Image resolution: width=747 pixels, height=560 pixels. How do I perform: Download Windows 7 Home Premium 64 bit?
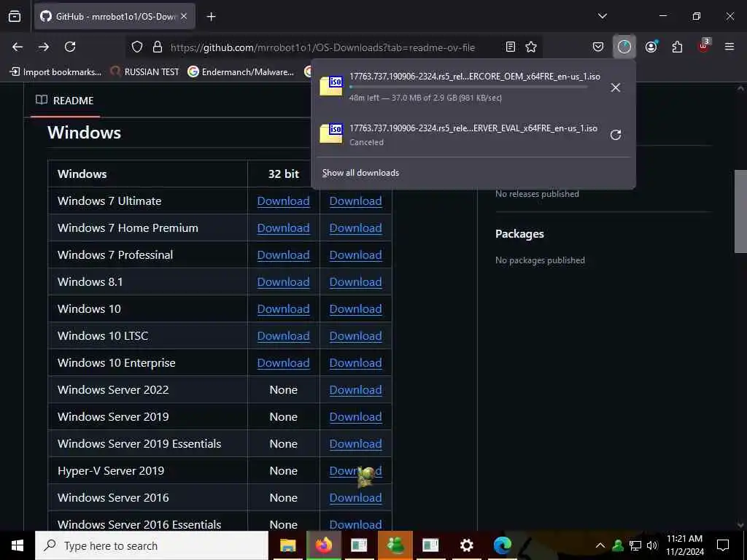pyautogui.click(x=355, y=228)
